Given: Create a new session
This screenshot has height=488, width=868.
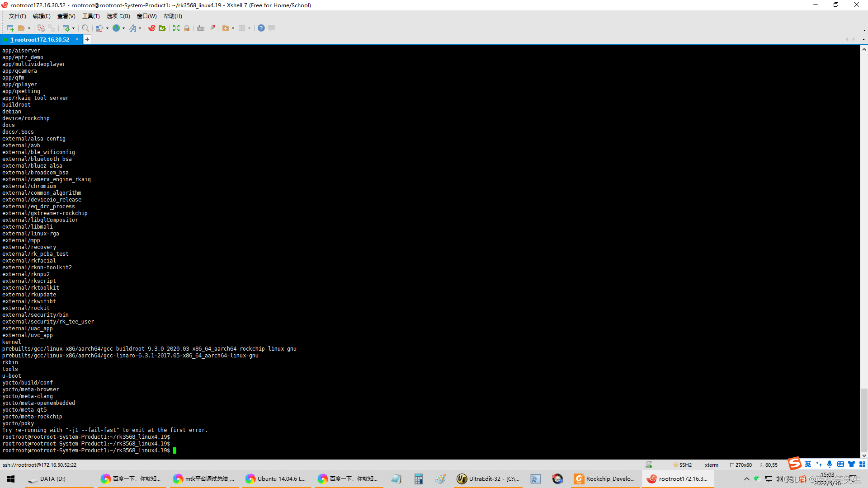Looking at the screenshot, I should click(10, 28).
